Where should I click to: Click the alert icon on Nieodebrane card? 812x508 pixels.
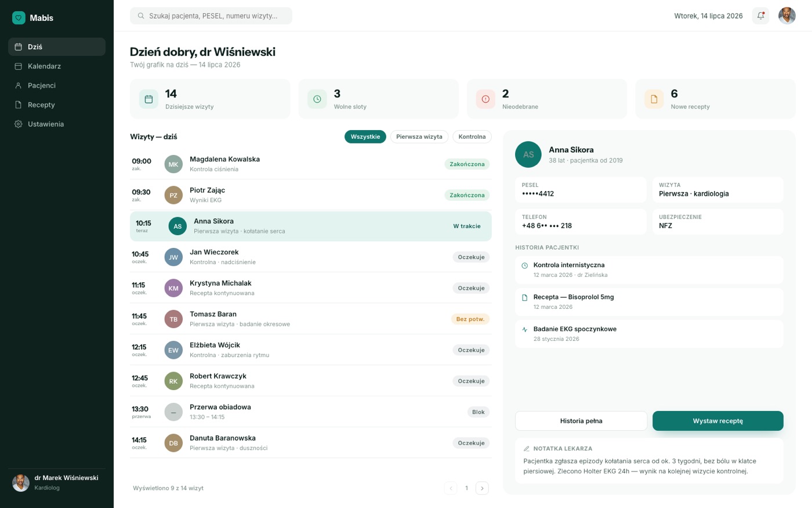point(485,99)
